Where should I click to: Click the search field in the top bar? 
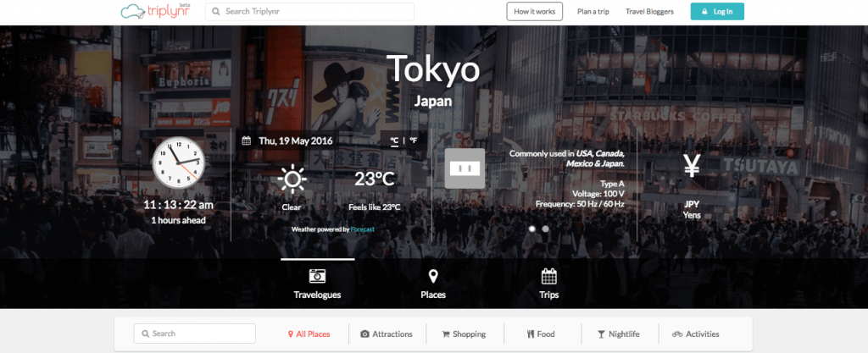pyautogui.click(x=309, y=12)
